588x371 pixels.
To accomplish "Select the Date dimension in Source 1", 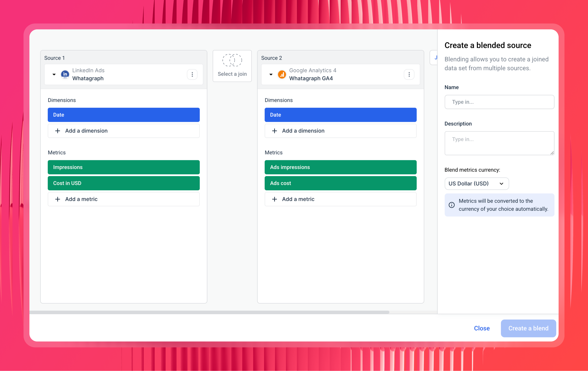I will coord(123,115).
